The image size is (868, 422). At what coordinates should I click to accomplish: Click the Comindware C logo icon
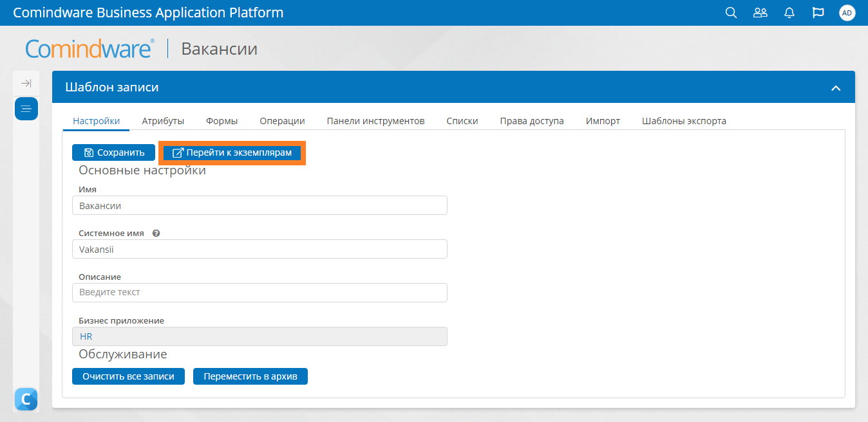(x=26, y=399)
